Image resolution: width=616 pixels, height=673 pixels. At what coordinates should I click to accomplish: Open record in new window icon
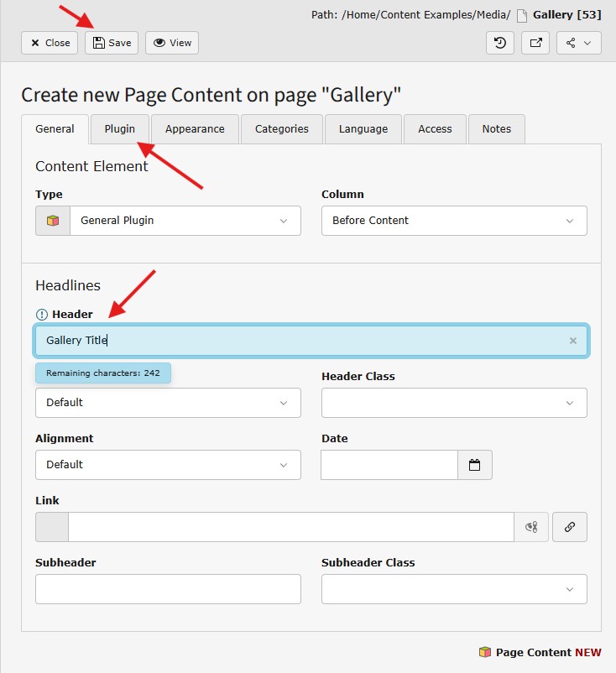tap(535, 43)
